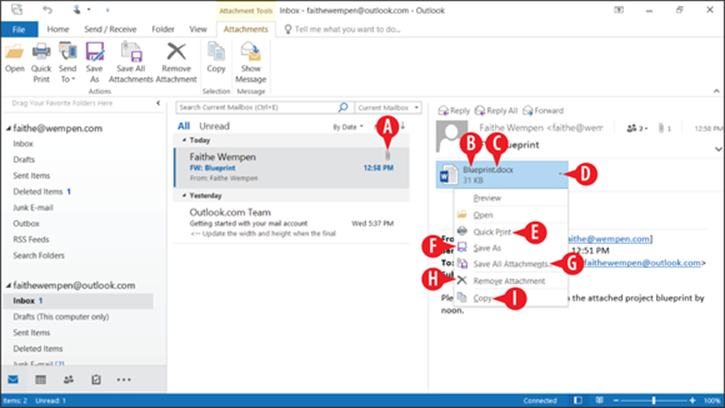Open the Current Mailbox scope dropdown
The height and width of the screenshot is (408, 725).
tap(388, 107)
